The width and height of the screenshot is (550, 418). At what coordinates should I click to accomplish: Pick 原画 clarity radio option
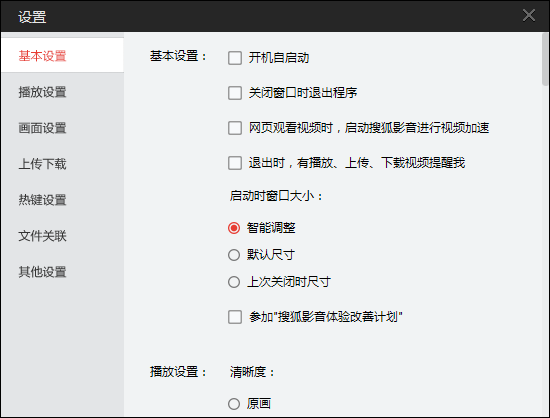pos(234,404)
